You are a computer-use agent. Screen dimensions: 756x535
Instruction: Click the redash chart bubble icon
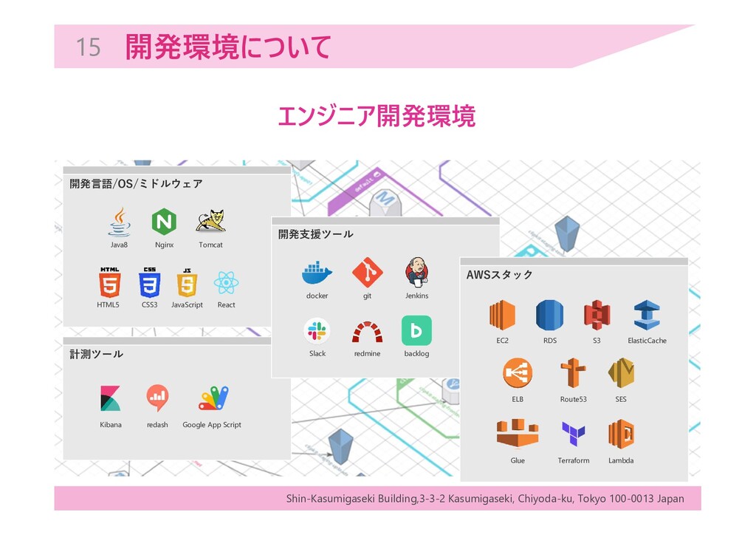157,398
